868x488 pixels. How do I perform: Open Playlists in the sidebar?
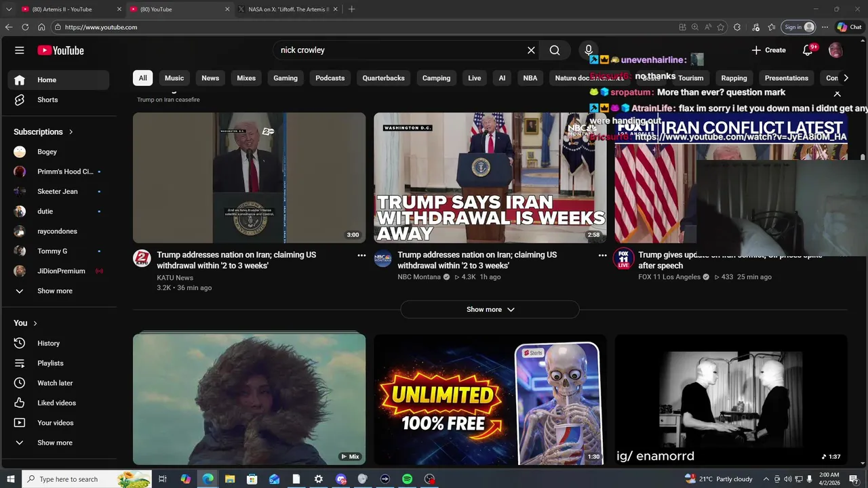pyautogui.click(x=58, y=363)
